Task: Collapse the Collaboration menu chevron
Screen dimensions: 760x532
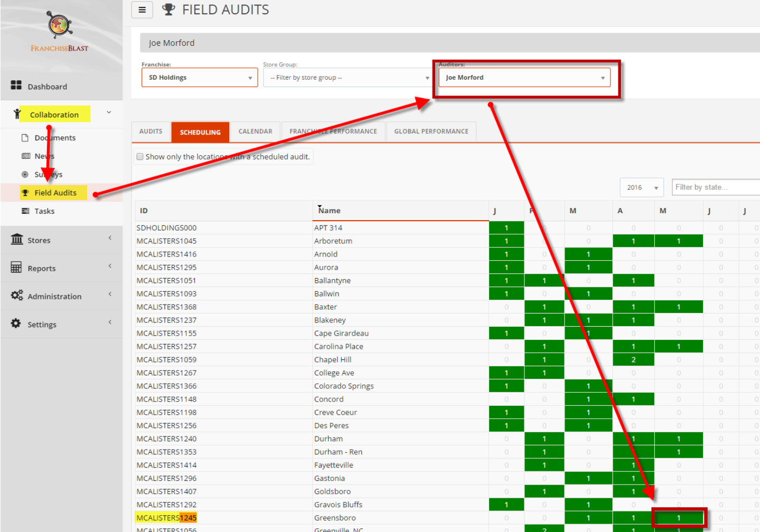Action: pos(109,112)
